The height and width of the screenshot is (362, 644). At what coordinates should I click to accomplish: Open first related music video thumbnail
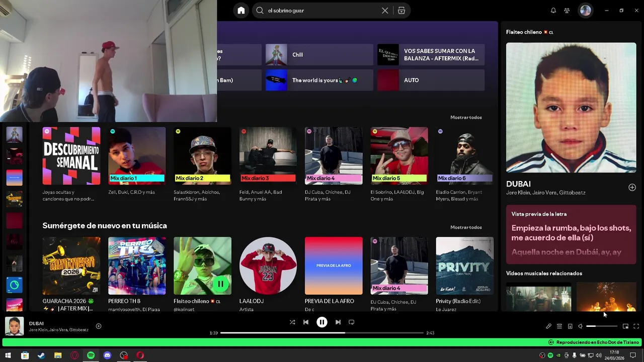538,297
